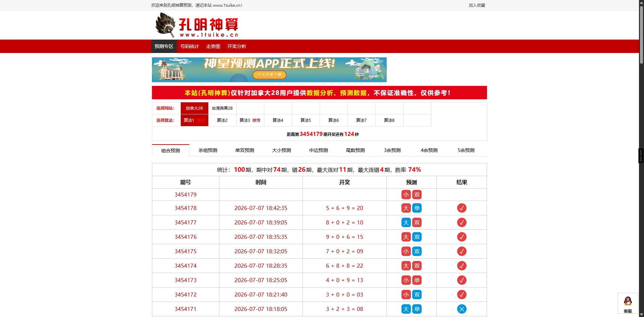
Task: Click the check result icon for 3454174
Action: (462, 266)
